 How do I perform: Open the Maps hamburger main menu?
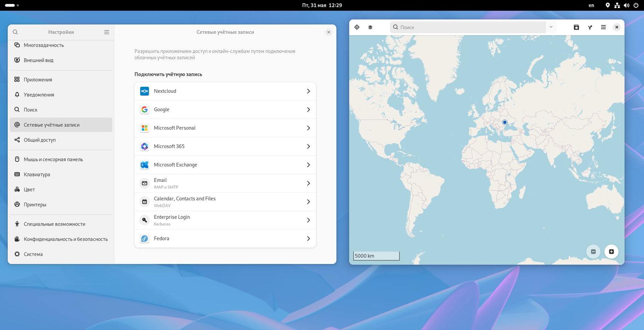[x=603, y=27]
